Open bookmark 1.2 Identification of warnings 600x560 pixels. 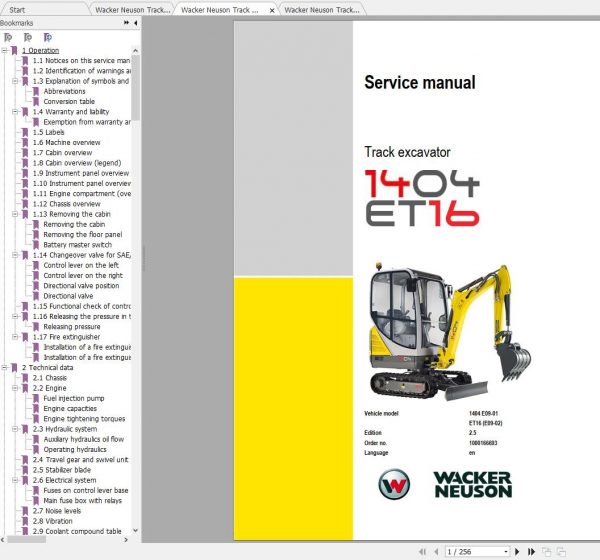81,71
